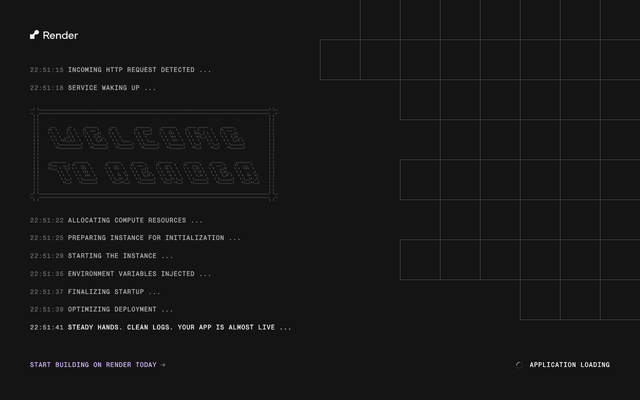This screenshot has width=640, height=400.
Task: Click the OPTIMIZING DEPLOYMENT log line
Action: click(x=101, y=309)
